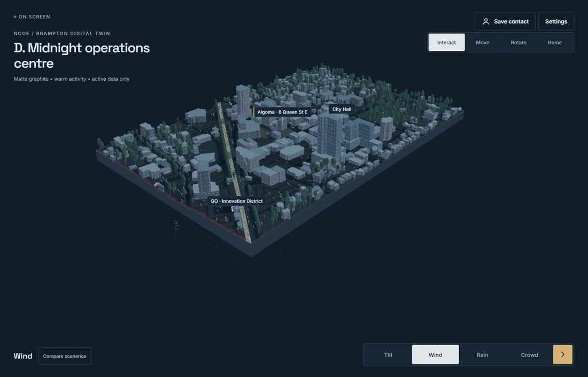Switch to Interact mode

click(x=446, y=42)
